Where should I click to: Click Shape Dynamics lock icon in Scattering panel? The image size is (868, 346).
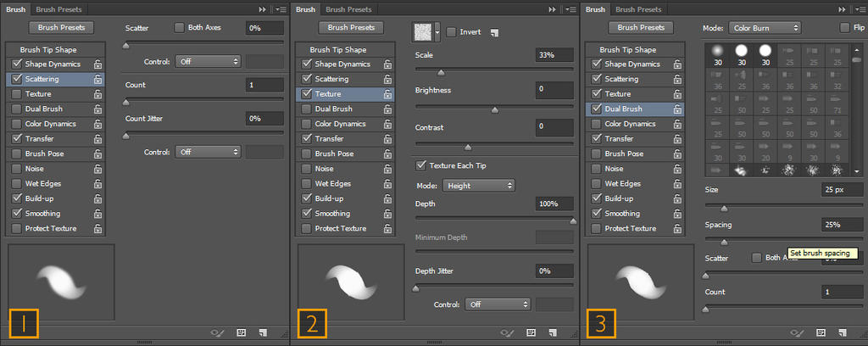tap(98, 64)
